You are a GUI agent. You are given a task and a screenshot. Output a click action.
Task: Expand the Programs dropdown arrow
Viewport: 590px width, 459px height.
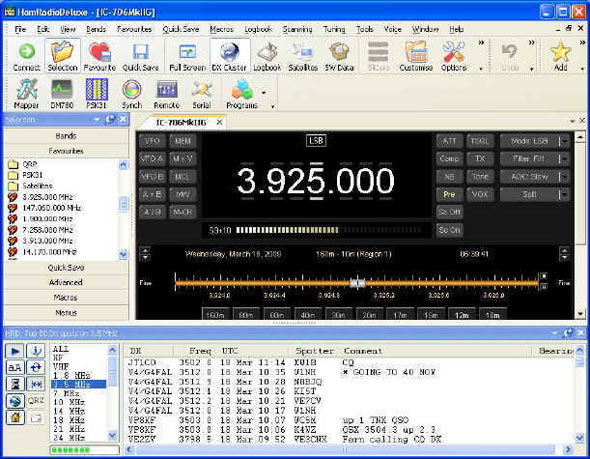264,93
